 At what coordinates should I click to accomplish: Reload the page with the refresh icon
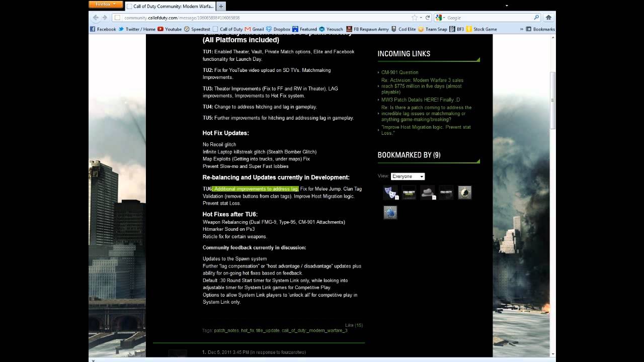coord(428,18)
